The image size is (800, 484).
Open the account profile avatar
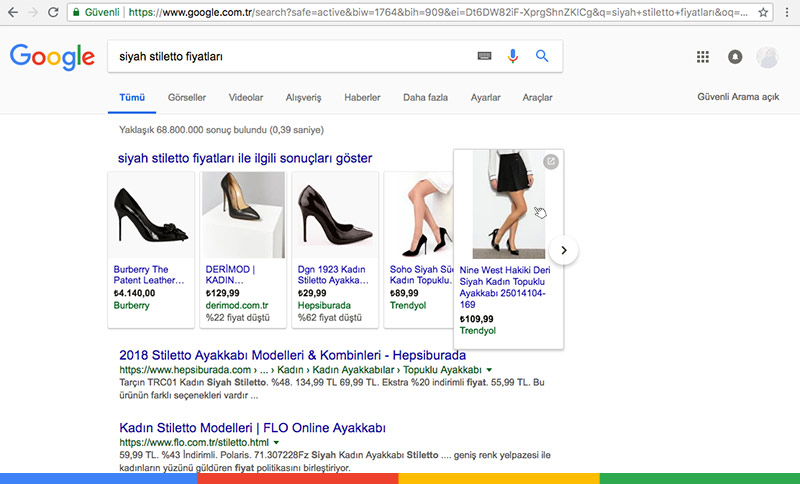(x=767, y=57)
